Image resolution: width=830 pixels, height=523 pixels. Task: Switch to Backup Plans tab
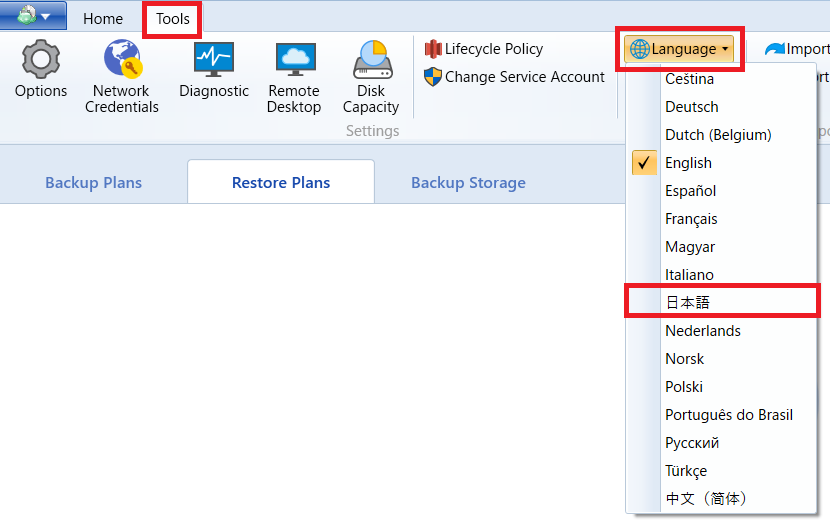tap(93, 183)
